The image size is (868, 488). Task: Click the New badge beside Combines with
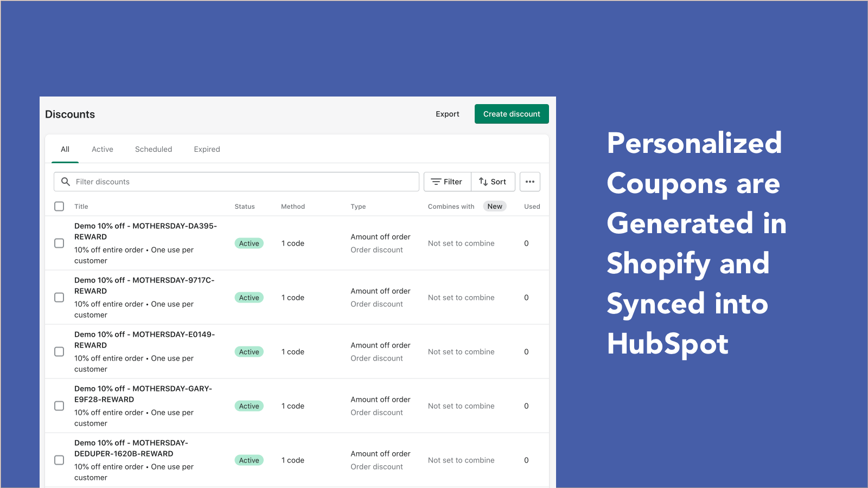pos(494,206)
